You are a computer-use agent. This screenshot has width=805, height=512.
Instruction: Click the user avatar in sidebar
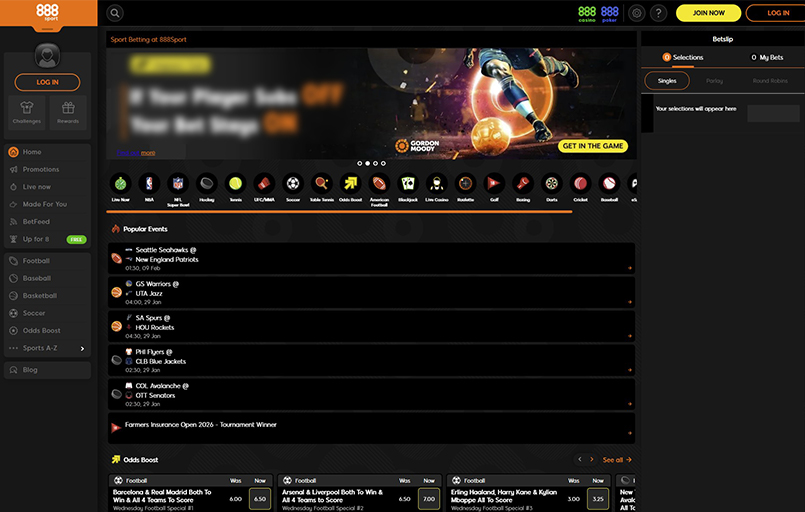point(47,55)
